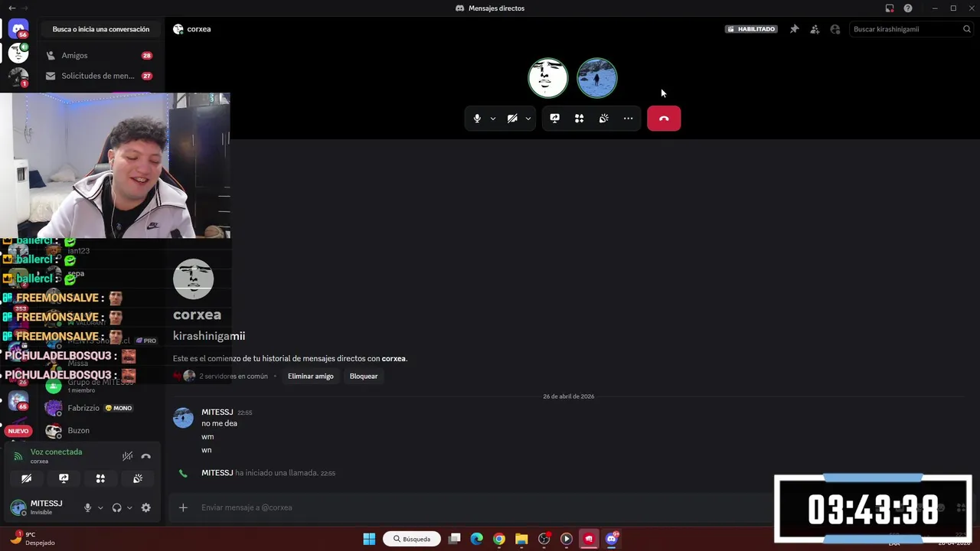
Task: Open Discord home direct messages icon
Action: pos(18,29)
